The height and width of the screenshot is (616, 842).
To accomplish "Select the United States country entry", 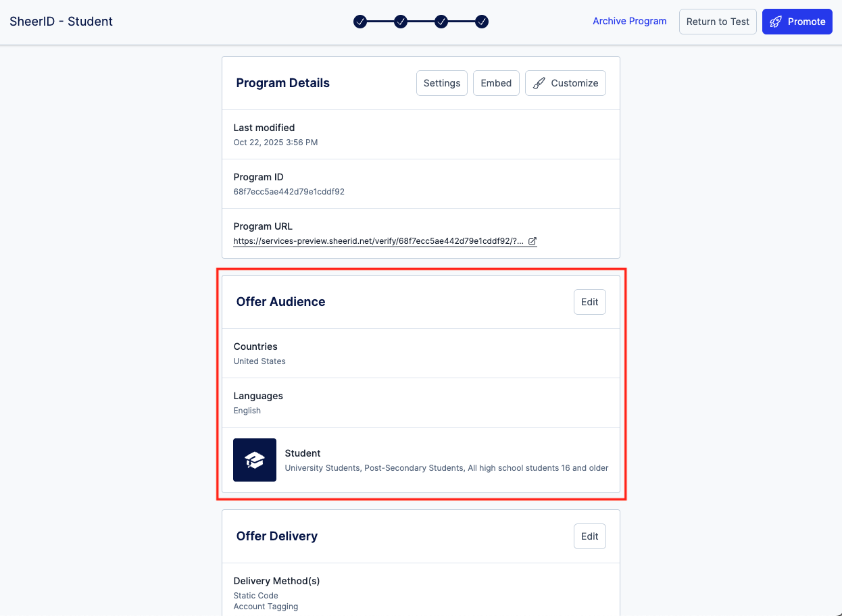I will (x=259, y=361).
